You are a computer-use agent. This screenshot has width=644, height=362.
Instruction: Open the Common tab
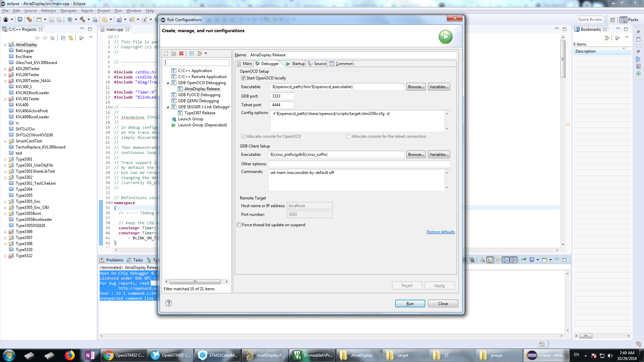click(x=341, y=64)
